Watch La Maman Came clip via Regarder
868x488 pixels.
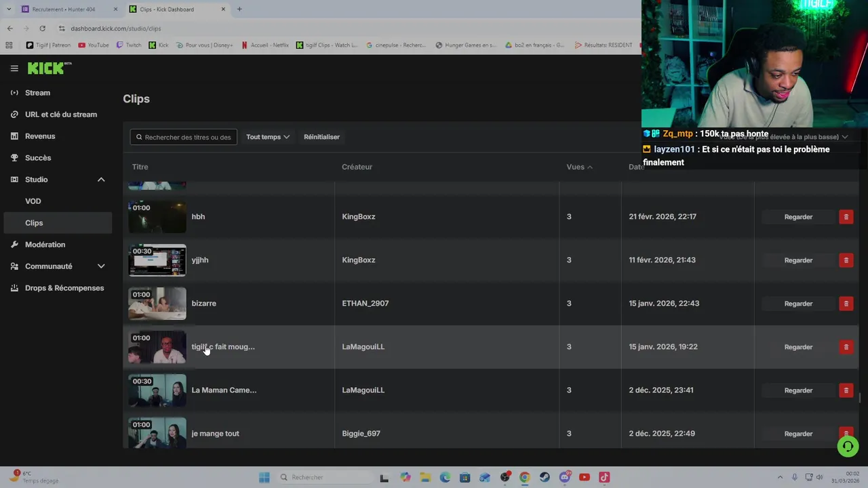(798, 390)
